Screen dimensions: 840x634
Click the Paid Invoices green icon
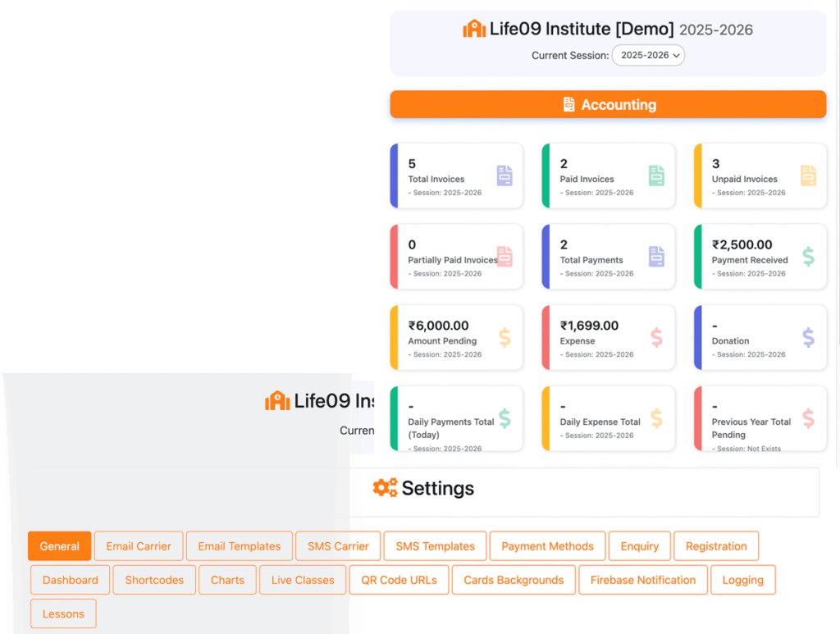click(655, 176)
